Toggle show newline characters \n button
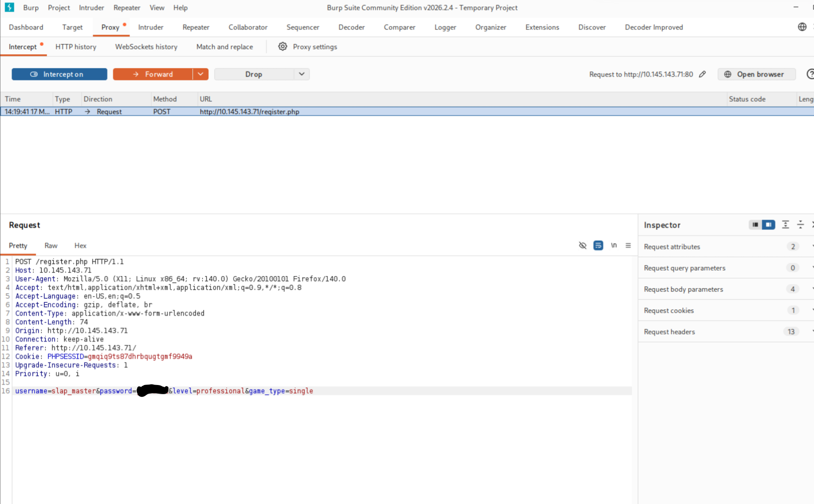Image resolution: width=814 pixels, height=504 pixels. pyautogui.click(x=614, y=245)
